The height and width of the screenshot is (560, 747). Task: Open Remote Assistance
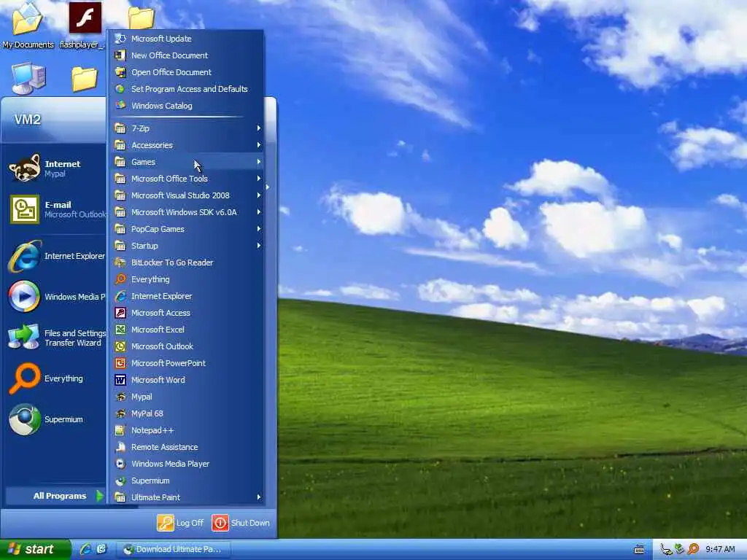187,447
